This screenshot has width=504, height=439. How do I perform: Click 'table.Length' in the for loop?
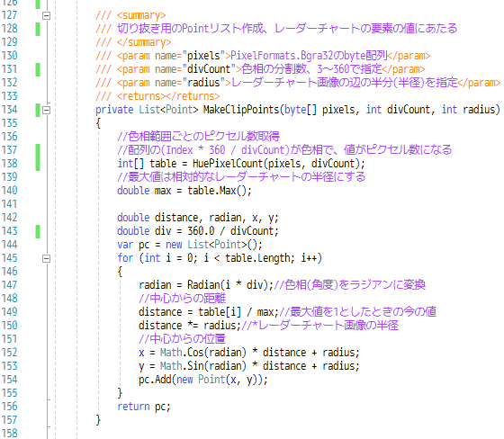coord(257,258)
